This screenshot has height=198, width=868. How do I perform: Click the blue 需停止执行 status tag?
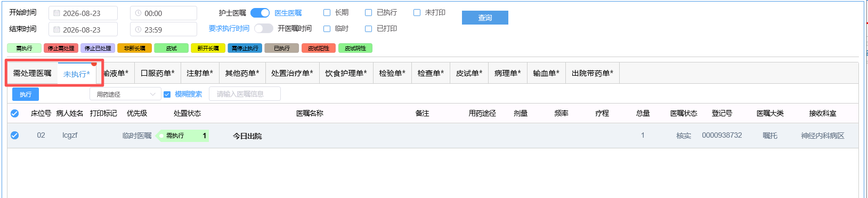click(245, 48)
